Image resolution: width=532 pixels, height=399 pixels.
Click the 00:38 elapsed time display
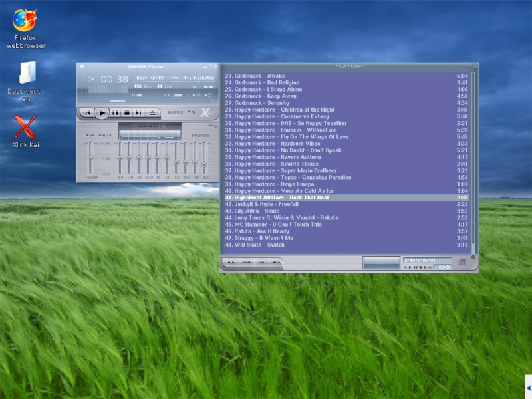114,79
